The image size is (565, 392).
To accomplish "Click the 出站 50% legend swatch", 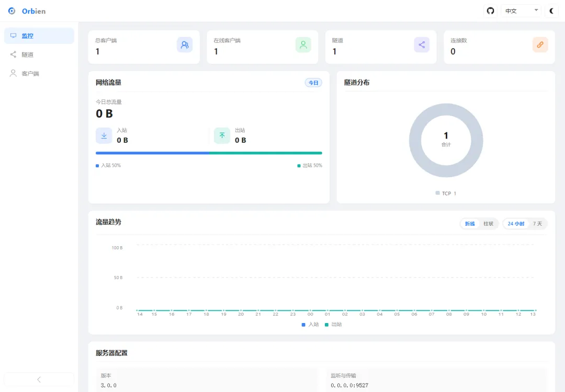I will point(299,166).
